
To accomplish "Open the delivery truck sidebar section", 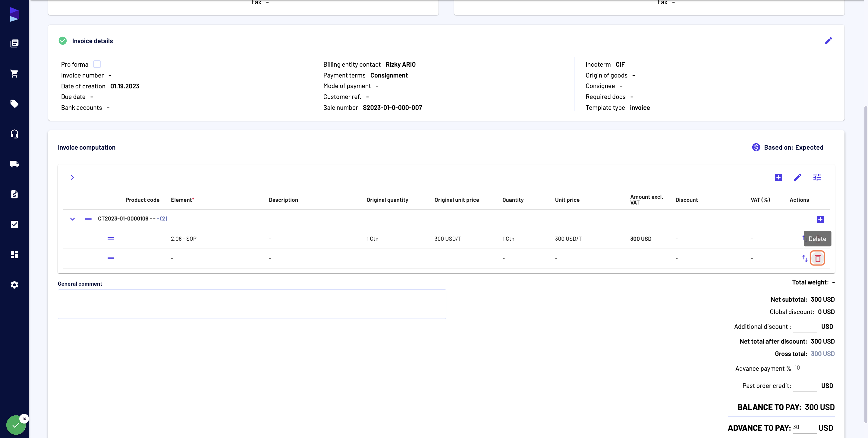I will [14, 164].
